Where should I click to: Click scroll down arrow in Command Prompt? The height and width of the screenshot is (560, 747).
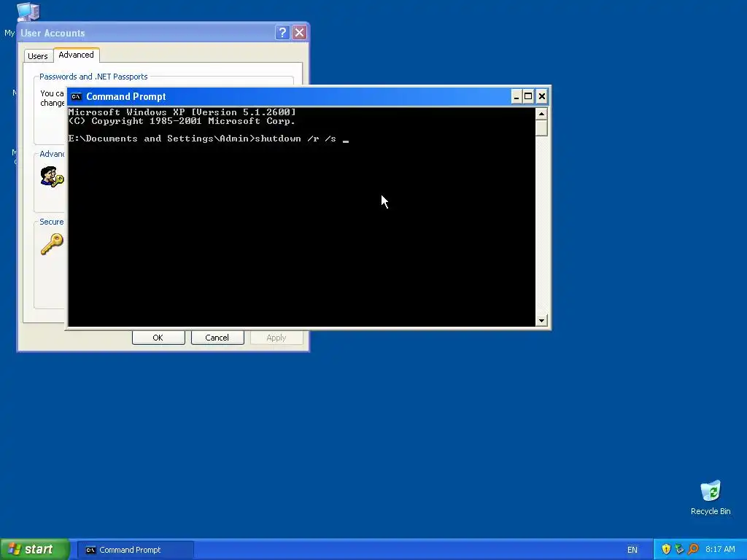(541, 321)
